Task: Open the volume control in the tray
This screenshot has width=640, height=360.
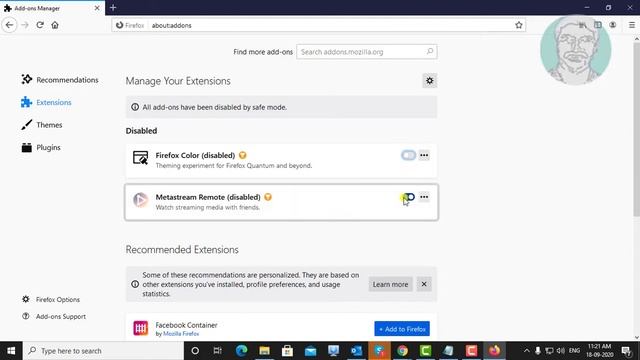Action: tap(561, 351)
